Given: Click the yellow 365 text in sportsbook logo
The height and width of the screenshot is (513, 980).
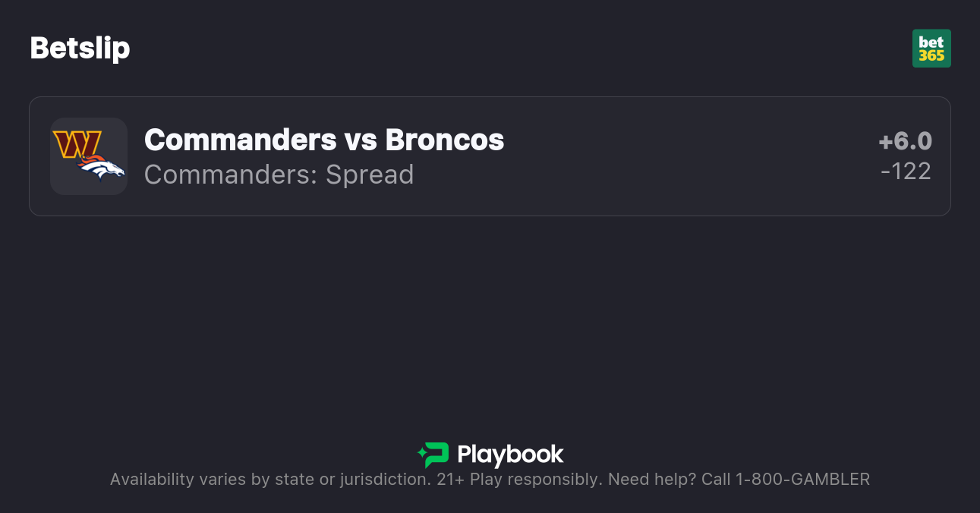Looking at the screenshot, I should pyautogui.click(x=931, y=56).
